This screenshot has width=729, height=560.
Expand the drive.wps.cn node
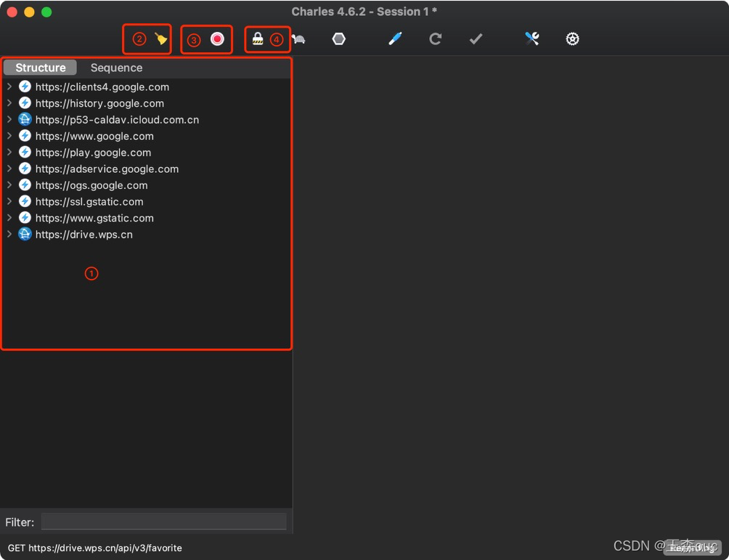(x=9, y=234)
